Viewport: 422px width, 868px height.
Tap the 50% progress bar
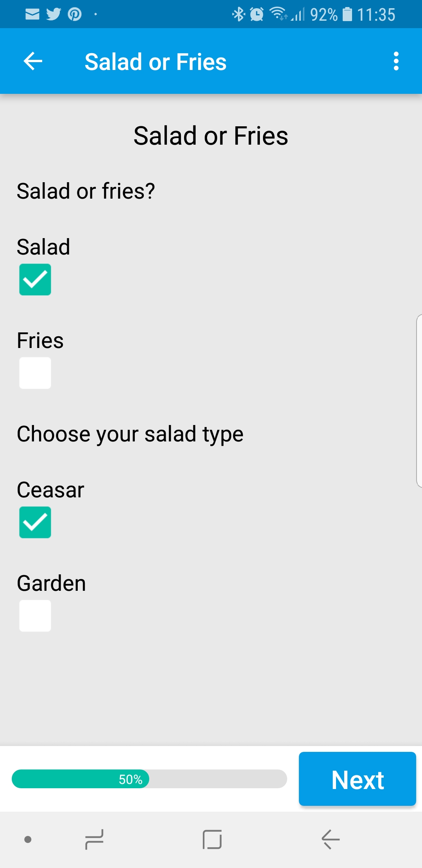pos(149,779)
